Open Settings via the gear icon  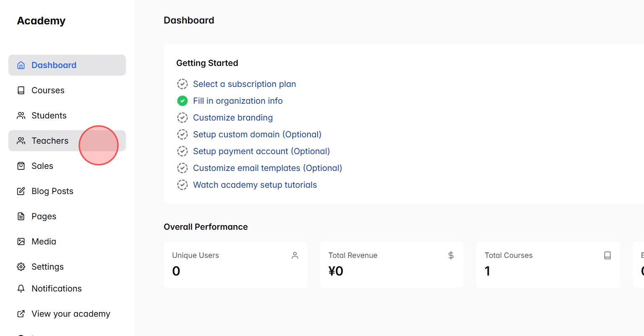pyautogui.click(x=21, y=267)
